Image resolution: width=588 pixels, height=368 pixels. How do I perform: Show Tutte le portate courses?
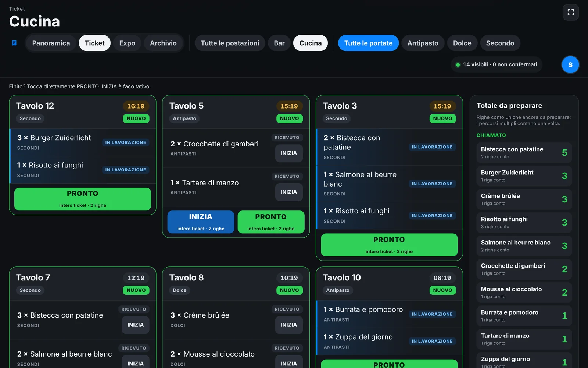[x=368, y=43]
